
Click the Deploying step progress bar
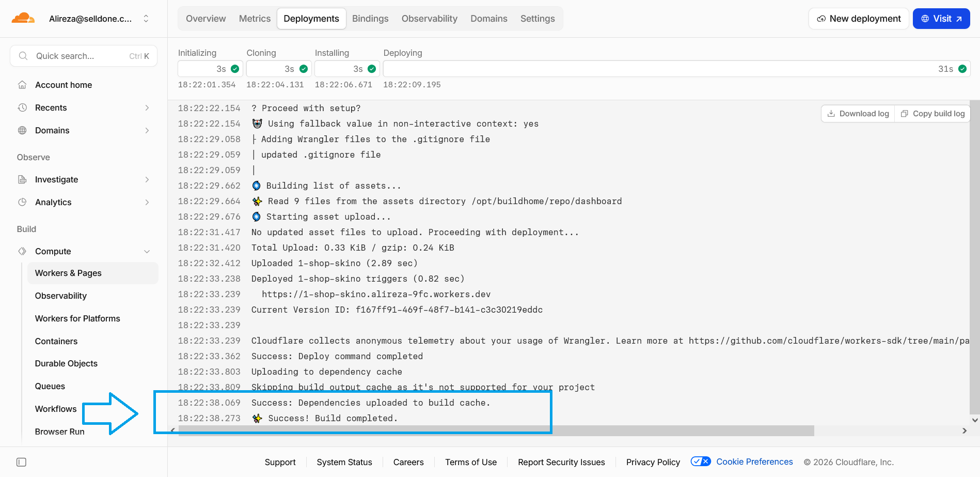point(676,69)
